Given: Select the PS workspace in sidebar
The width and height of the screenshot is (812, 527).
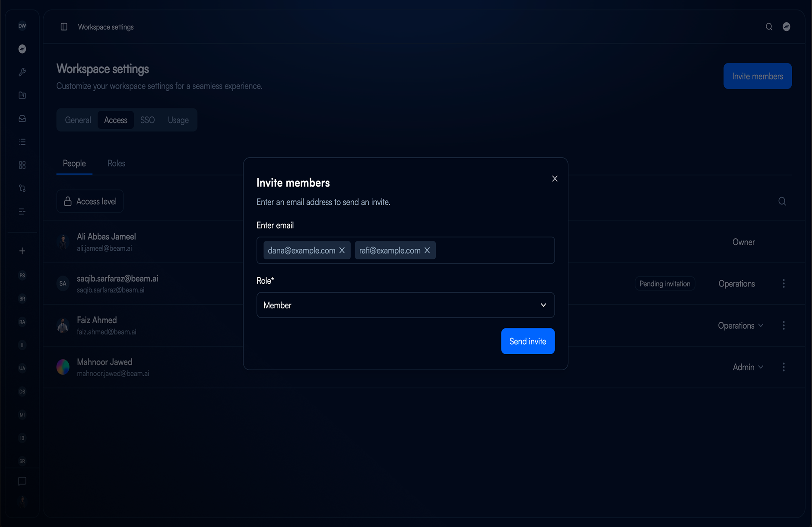Looking at the screenshot, I should point(22,275).
